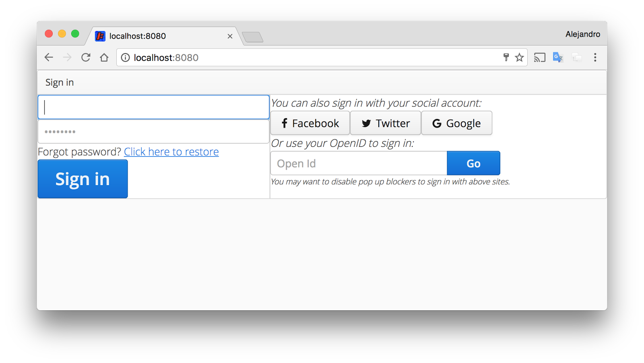Sign in with Twitter
644x363 pixels.
click(386, 123)
